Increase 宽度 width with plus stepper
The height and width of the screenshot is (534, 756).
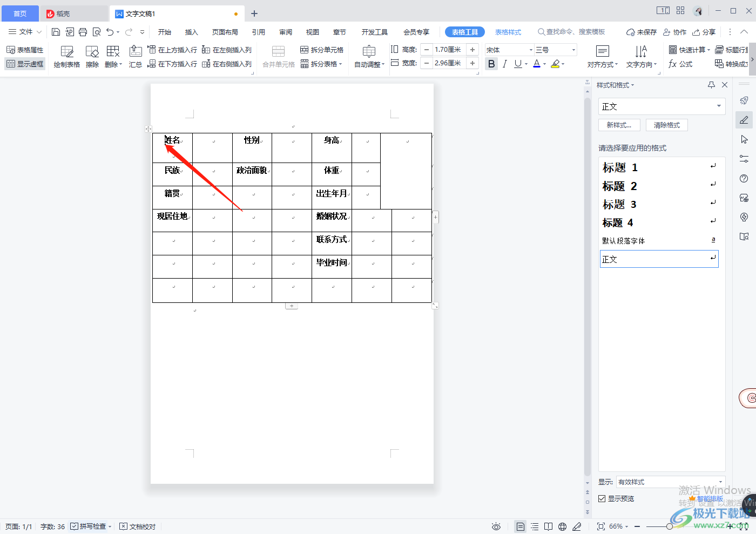coord(473,63)
